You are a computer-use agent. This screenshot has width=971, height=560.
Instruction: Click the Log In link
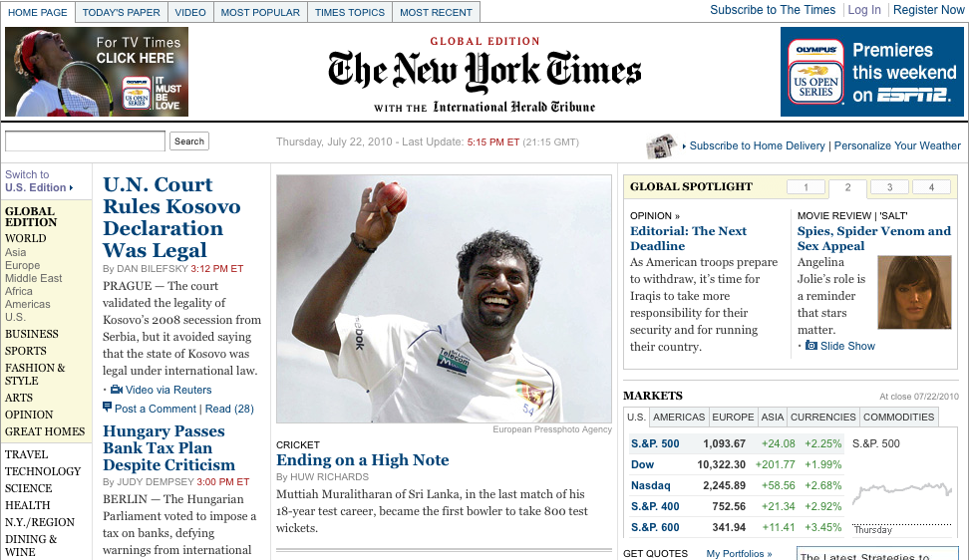[864, 10]
